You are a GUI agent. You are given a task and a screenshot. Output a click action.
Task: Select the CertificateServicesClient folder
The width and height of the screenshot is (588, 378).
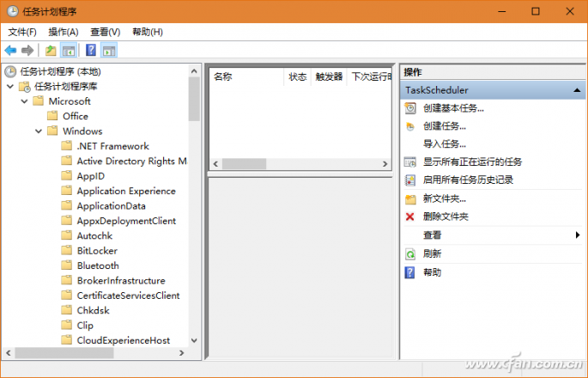128,296
